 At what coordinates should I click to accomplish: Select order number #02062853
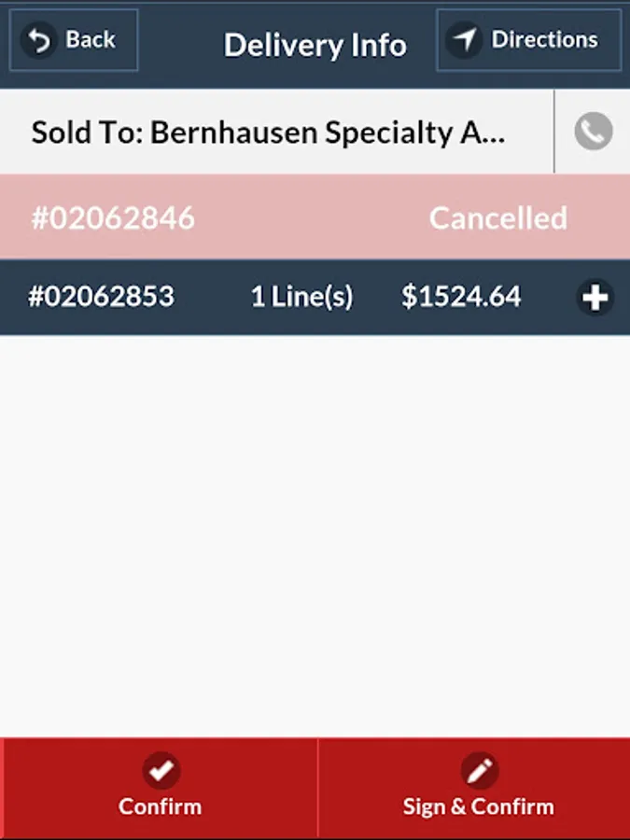coord(101,297)
